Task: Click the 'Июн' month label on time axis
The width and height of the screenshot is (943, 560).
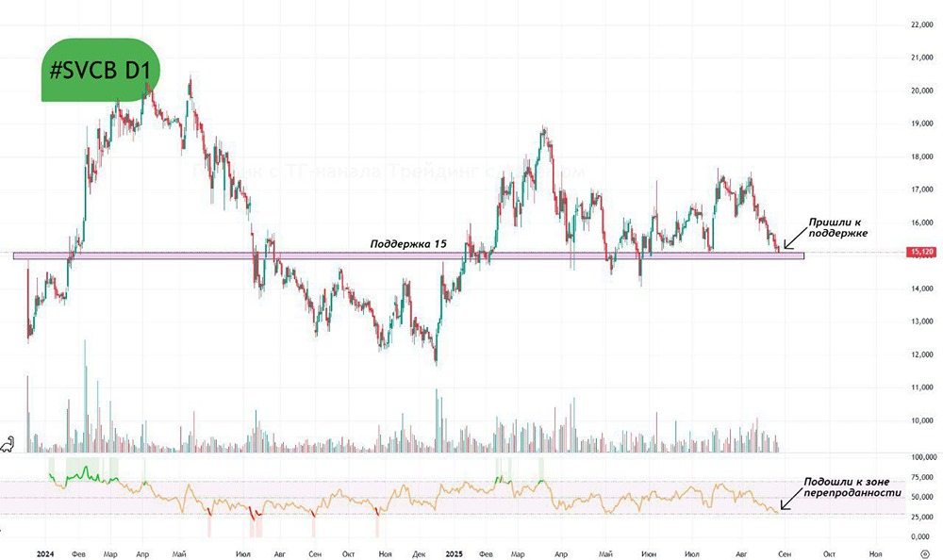Action: pyautogui.click(x=649, y=554)
